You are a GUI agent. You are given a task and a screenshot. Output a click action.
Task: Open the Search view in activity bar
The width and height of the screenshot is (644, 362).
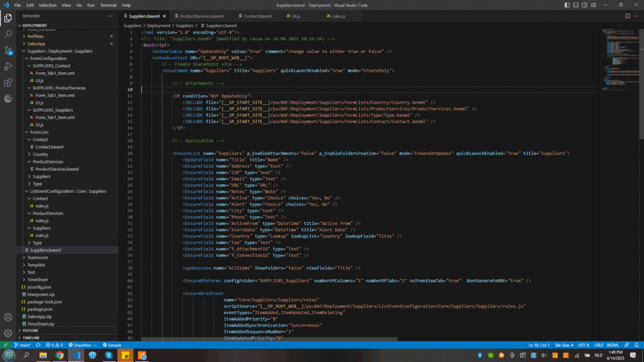click(8, 34)
